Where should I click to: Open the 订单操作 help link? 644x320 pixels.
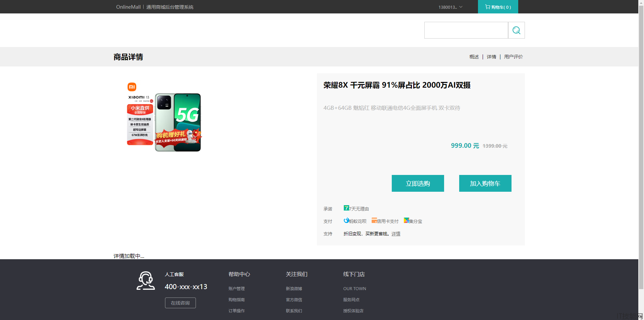[x=236, y=311]
